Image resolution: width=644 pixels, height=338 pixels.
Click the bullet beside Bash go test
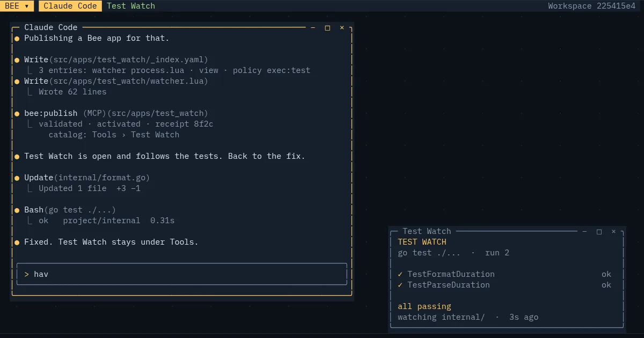[17, 210]
